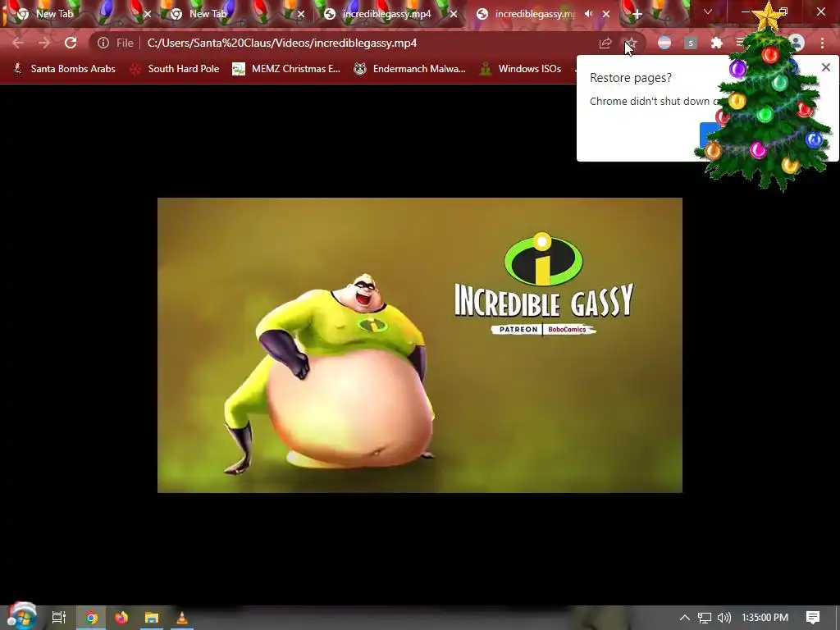
Task: Click the taskbar clock showing 1:35:00 PM
Action: pyautogui.click(x=765, y=618)
